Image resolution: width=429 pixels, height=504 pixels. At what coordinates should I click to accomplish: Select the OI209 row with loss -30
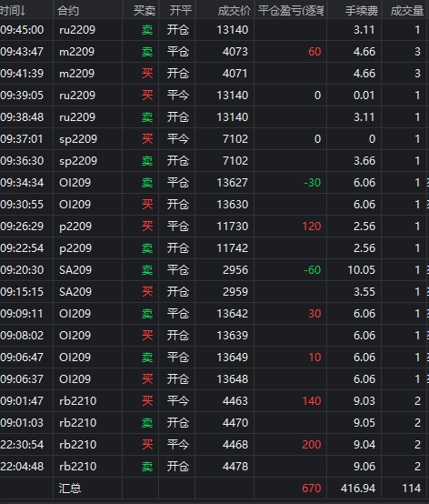pyautogui.click(x=214, y=183)
